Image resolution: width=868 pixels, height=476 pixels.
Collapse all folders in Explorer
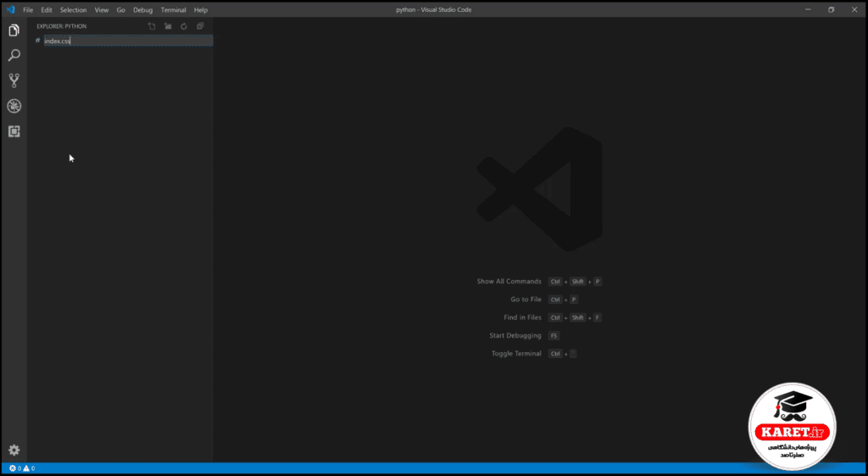coord(200,26)
